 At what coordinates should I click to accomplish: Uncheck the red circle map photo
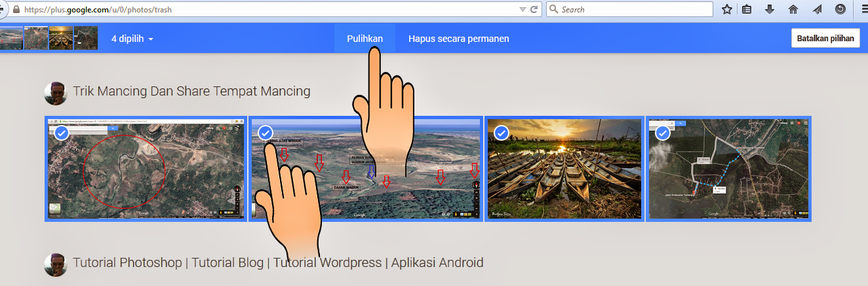point(61,134)
